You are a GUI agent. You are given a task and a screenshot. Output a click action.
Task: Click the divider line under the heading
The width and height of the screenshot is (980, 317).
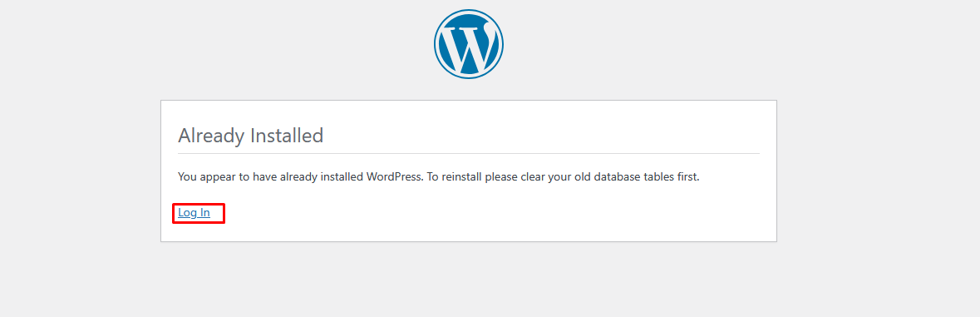pyautogui.click(x=469, y=153)
